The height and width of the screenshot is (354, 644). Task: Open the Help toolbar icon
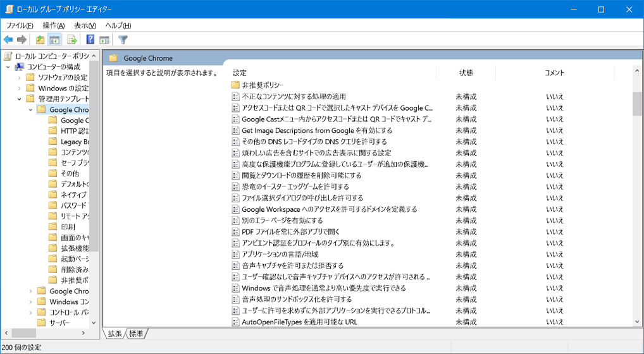90,40
